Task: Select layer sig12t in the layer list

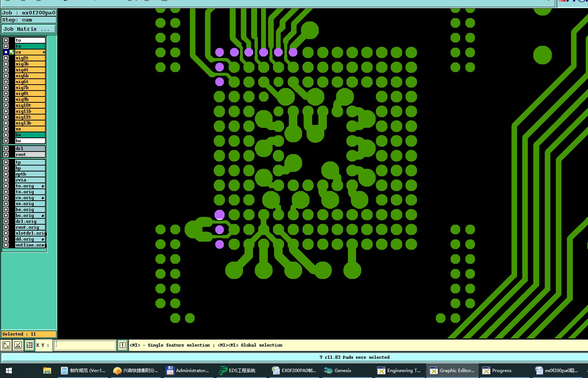Action: tap(30, 117)
